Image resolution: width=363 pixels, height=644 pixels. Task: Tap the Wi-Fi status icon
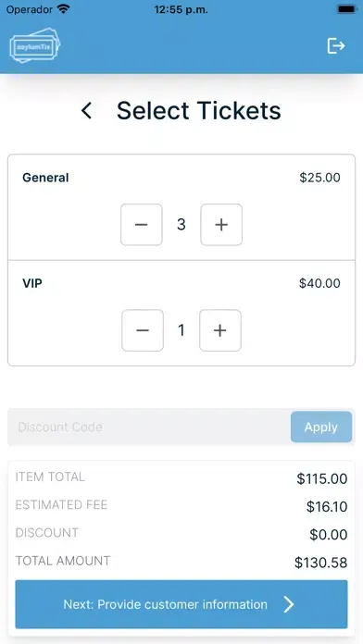click(x=63, y=9)
